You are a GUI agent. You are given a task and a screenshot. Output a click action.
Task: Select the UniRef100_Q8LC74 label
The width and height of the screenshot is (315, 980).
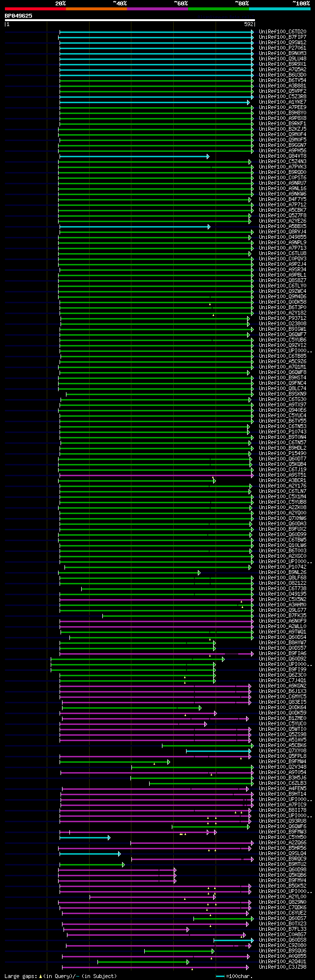point(283,389)
